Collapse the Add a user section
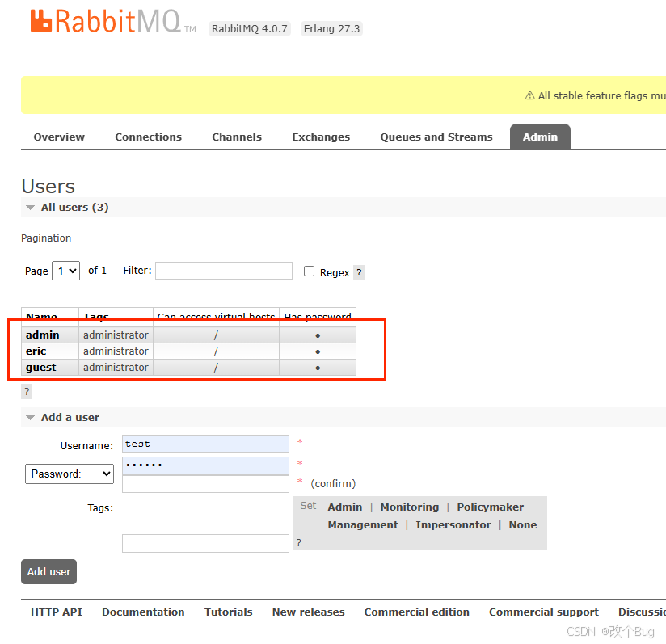Screen dimensions: 666x644 point(30,417)
